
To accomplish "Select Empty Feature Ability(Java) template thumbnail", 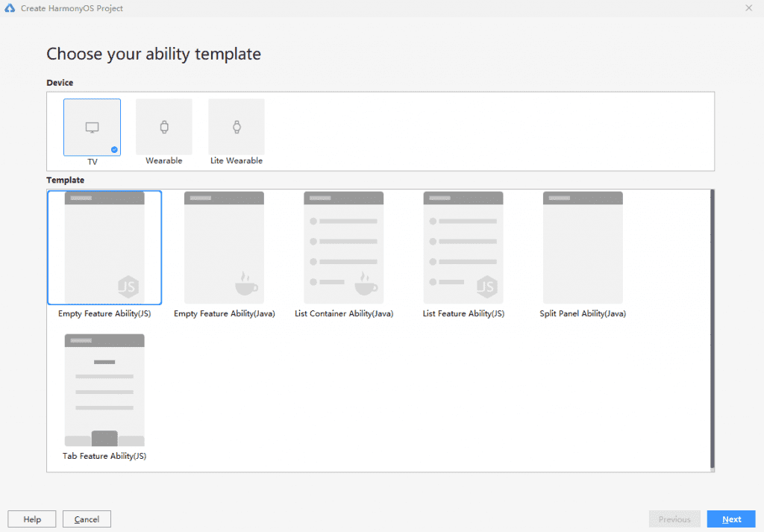I will click(x=224, y=248).
